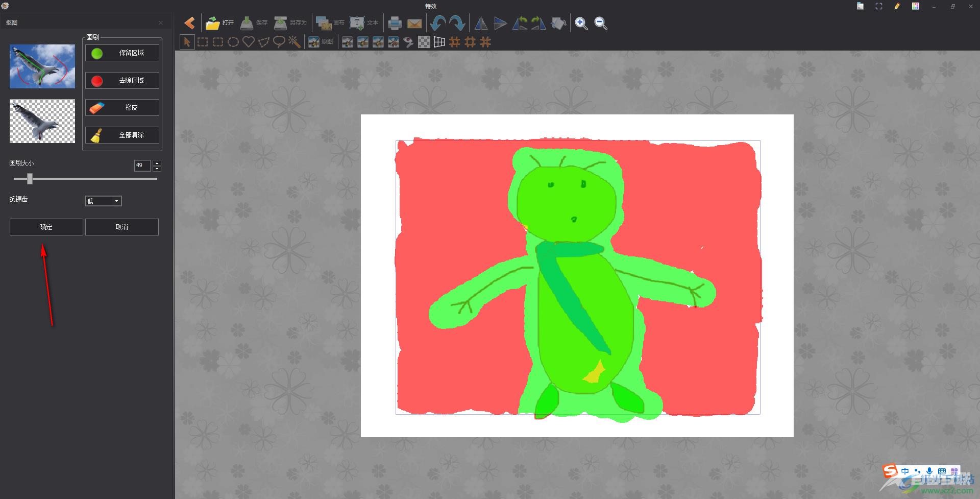Viewport: 980px width, 499px height.
Task: Click the seagull transparent result thumbnail
Action: click(42, 121)
